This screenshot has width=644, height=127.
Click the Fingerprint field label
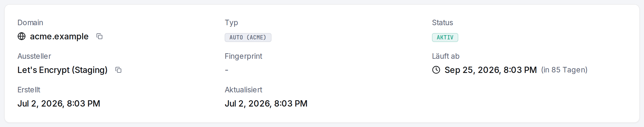tap(243, 56)
